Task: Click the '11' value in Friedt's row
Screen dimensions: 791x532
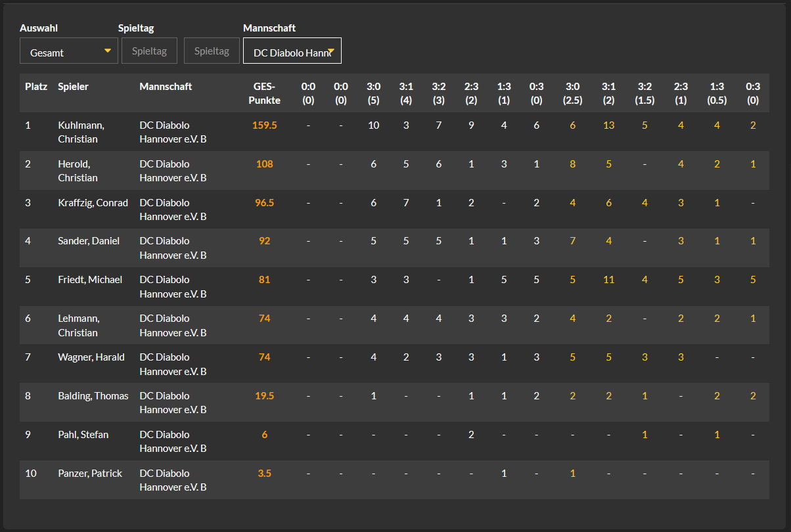Action: [609, 280]
